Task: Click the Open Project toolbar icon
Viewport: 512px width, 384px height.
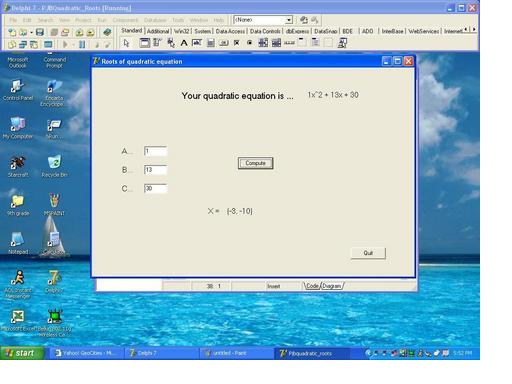Action: click(x=65, y=32)
